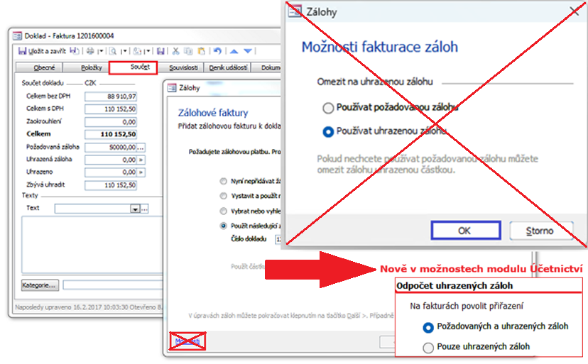Click OK in Možnosti fakturace záloh dialog
Viewport: 588px width, 364px height.
click(x=466, y=231)
